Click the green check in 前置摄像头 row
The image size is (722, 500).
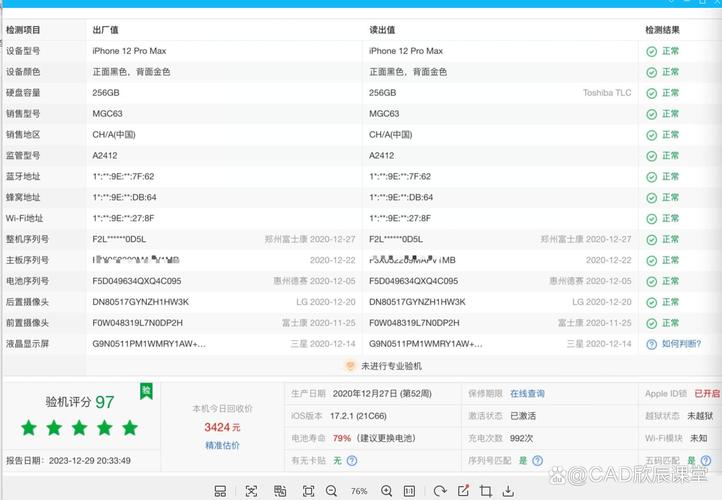652,323
